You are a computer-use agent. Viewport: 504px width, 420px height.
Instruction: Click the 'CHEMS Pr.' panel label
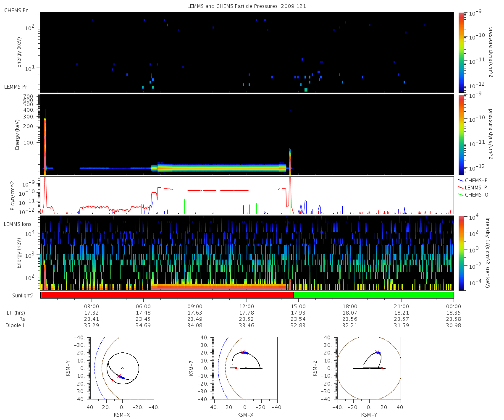[16, 10]
